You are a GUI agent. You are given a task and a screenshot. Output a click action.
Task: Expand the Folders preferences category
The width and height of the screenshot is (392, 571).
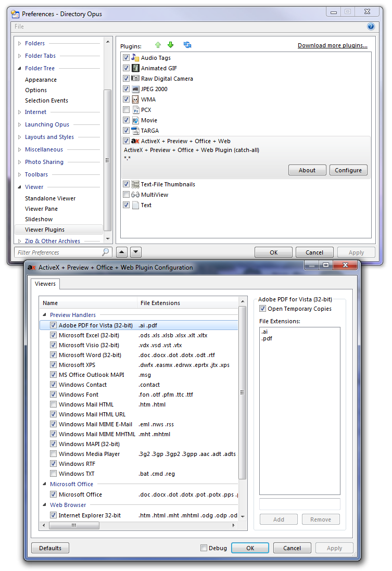tap(19, 43)
